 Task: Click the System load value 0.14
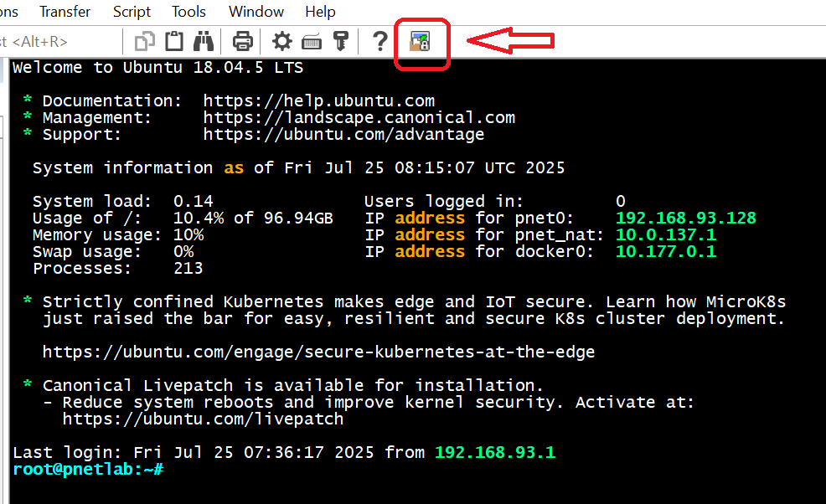click(194, 201)
